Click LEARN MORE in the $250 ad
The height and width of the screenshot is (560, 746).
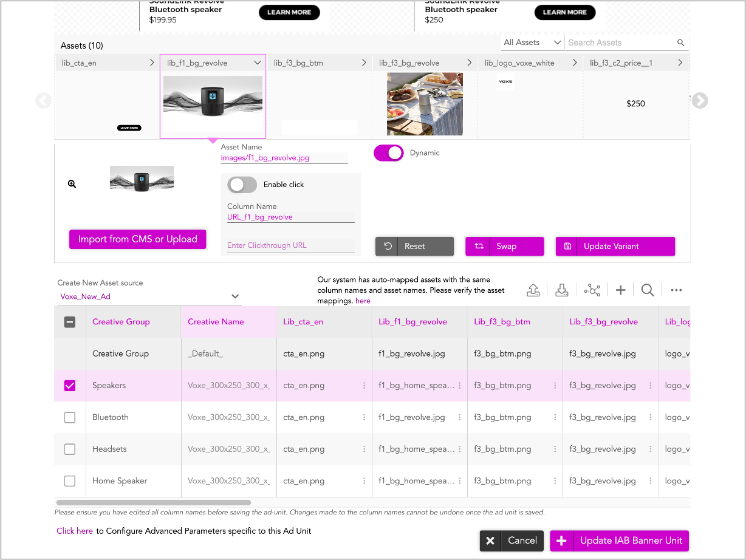[x=565, y=12]
